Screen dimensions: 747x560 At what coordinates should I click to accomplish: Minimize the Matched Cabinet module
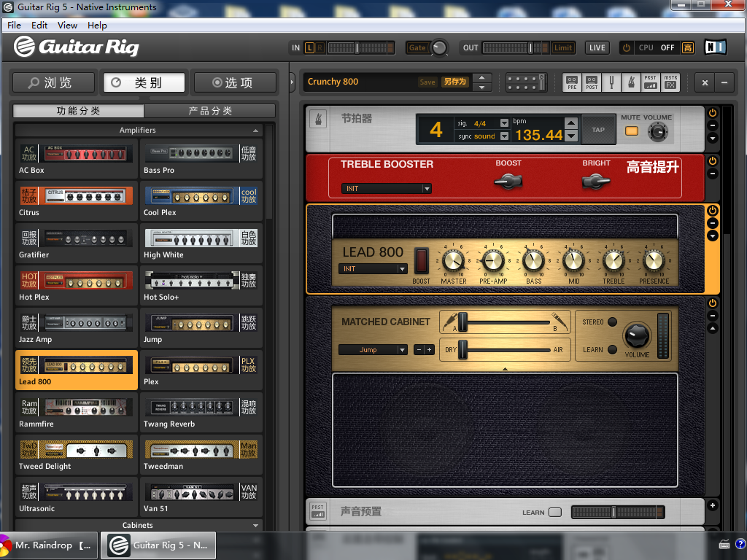(712, 316)
